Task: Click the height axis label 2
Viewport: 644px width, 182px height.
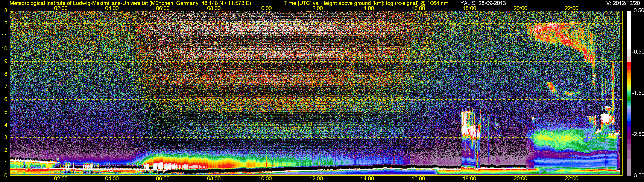Action: [6, 150]
